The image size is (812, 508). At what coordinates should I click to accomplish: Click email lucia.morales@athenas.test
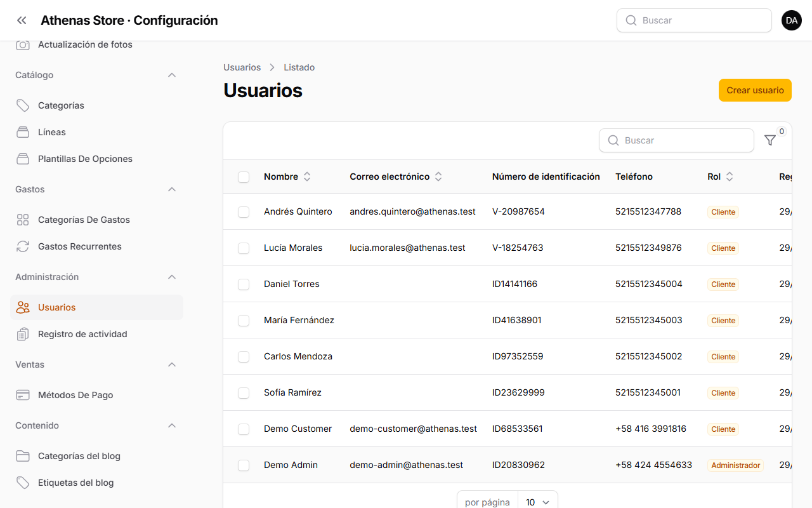pyautogui.click(x=407, y=248)
